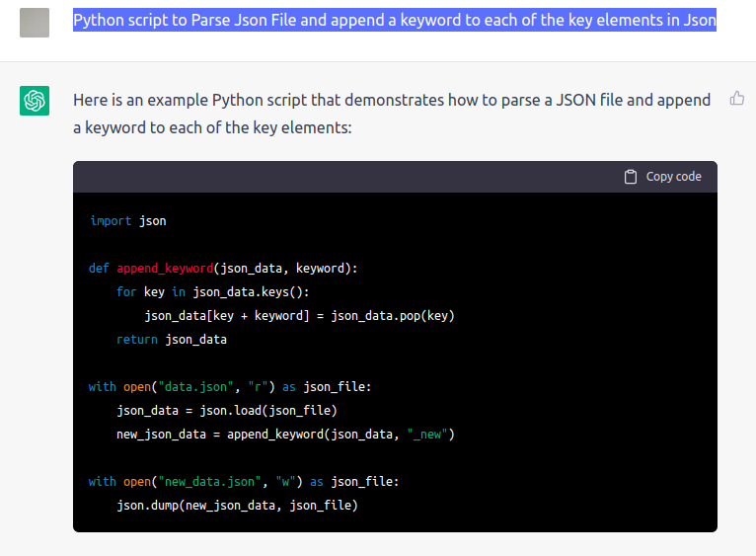756x556 pixels.
Task: Click the highlighted user prompt text
Action: (x=395, y=21)
